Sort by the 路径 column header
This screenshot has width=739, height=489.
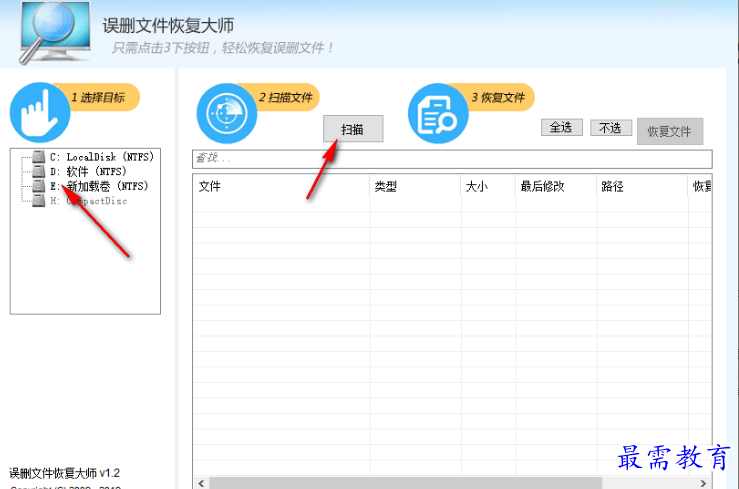(642, 187)
